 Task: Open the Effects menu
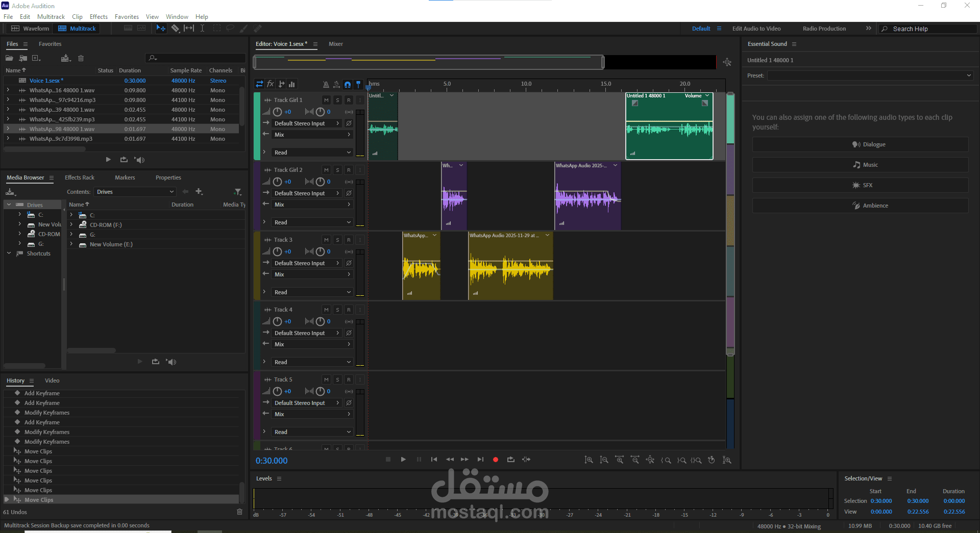click(99, 17)
